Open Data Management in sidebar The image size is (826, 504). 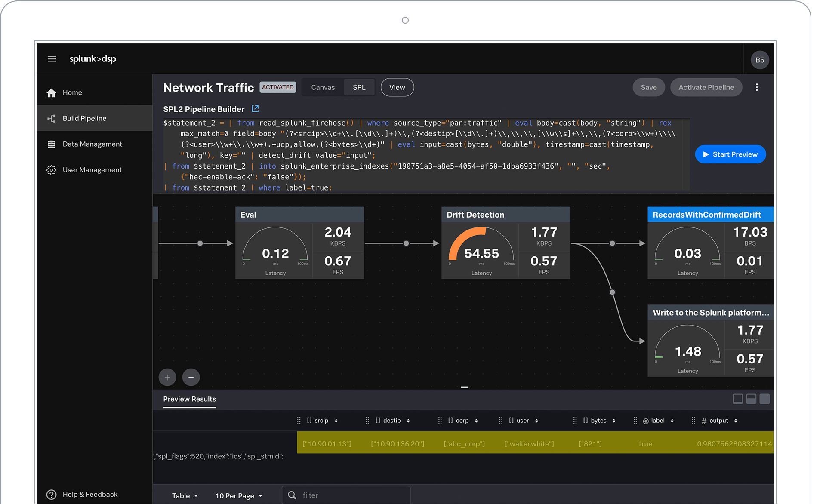95,144
